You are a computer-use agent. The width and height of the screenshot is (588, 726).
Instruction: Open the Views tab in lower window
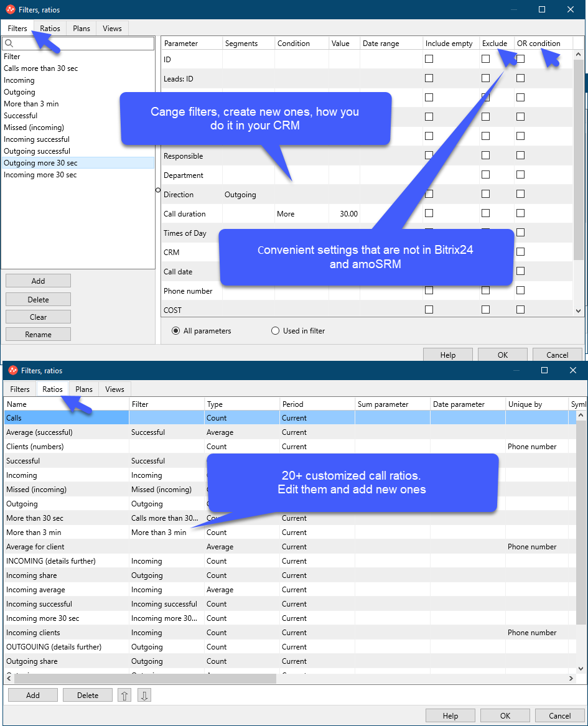pos(115,389)
